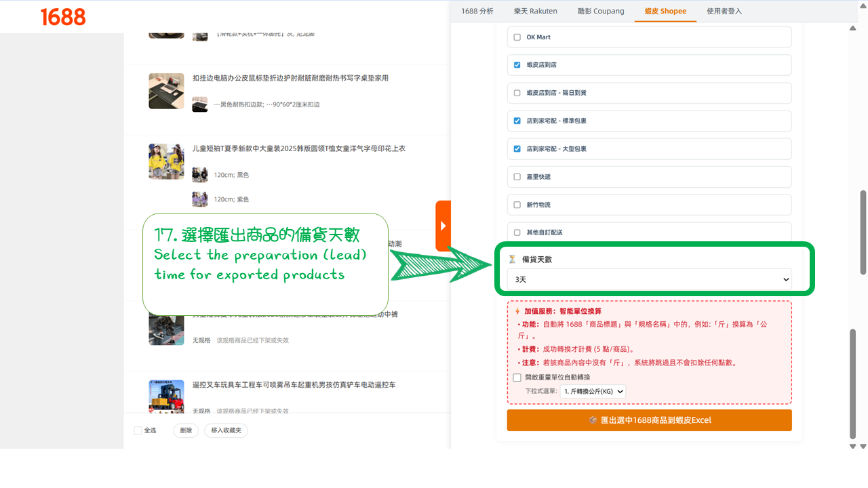Click the hourglass icon beside 備貨天數
This screenshot has height=488, width=868.
513,258
